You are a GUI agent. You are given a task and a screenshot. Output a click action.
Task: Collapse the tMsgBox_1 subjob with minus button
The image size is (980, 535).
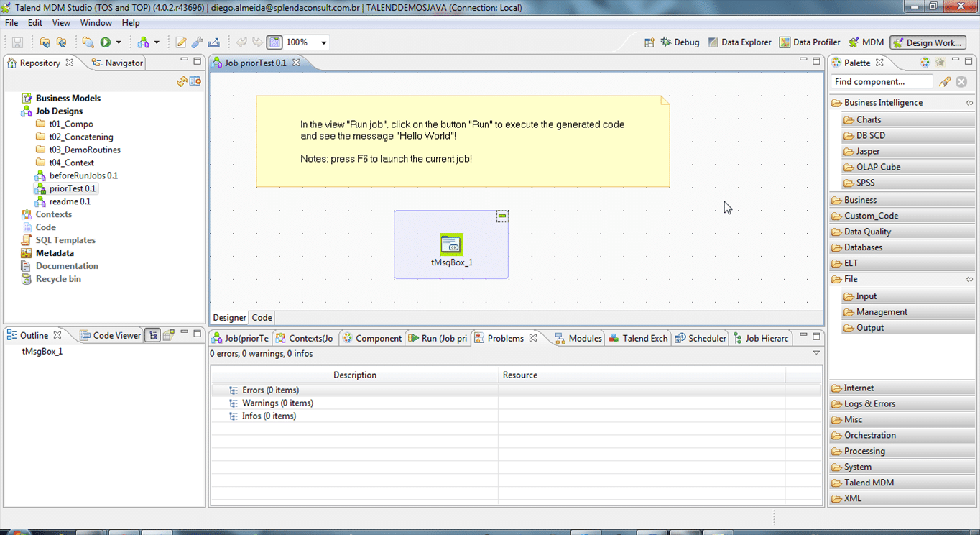[x=502, y=216]
